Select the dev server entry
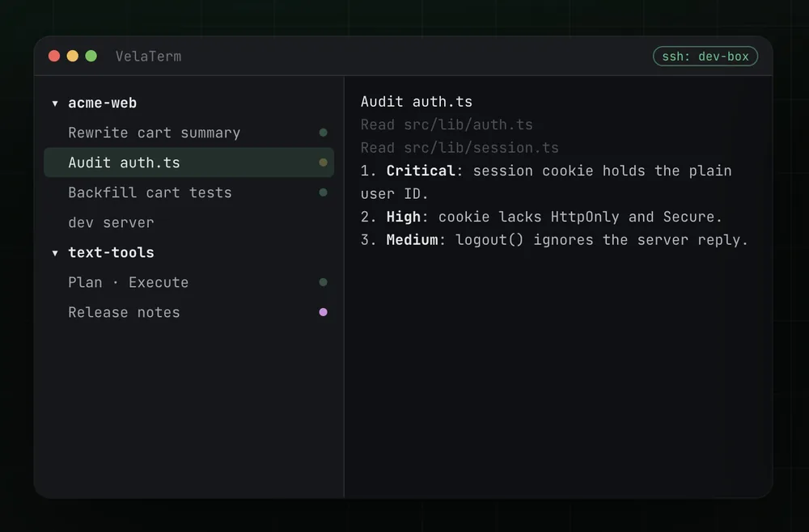 coord(188,222)
